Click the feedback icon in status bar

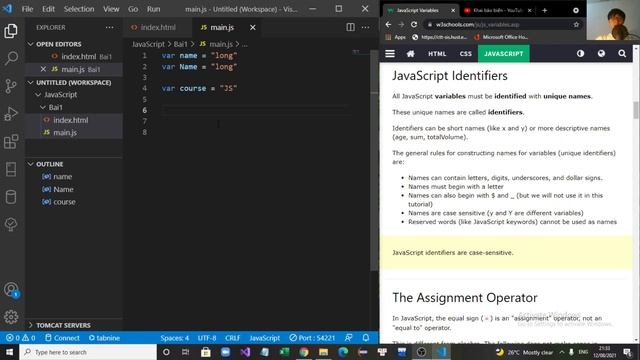(x=349, y=338)
